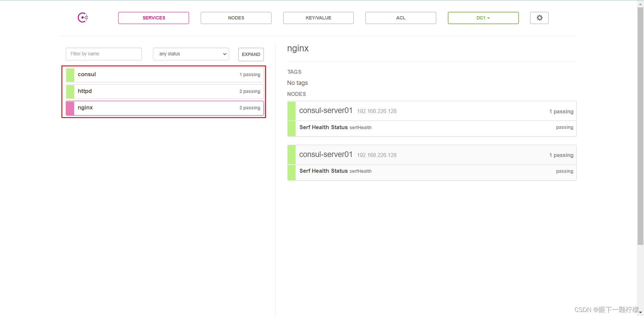Switch to the SERVICES tab

pyautogui.click(x=154, y=18)
